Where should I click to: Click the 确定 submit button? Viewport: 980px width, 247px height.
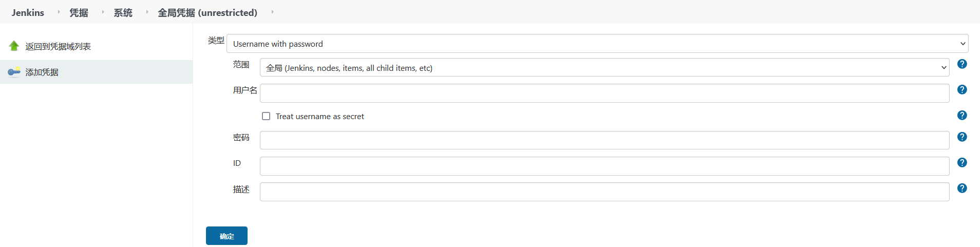coord(227,236)
